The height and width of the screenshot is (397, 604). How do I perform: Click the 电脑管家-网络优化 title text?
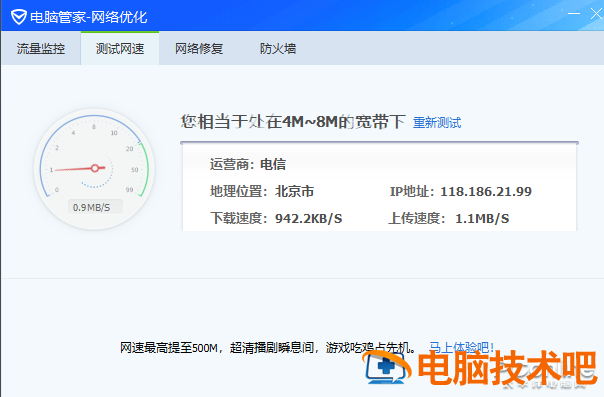pyautogui.click(x=89, y=17)
